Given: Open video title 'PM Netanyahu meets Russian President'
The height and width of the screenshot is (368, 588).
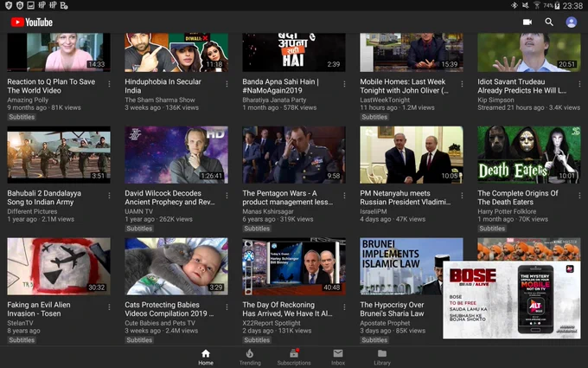Looking at the screenshot, I should (406, 197).
